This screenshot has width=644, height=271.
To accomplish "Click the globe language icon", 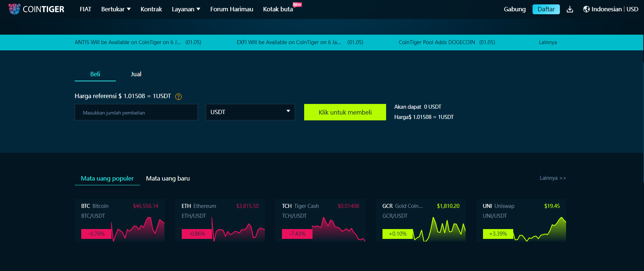I will tap(586, 9).
